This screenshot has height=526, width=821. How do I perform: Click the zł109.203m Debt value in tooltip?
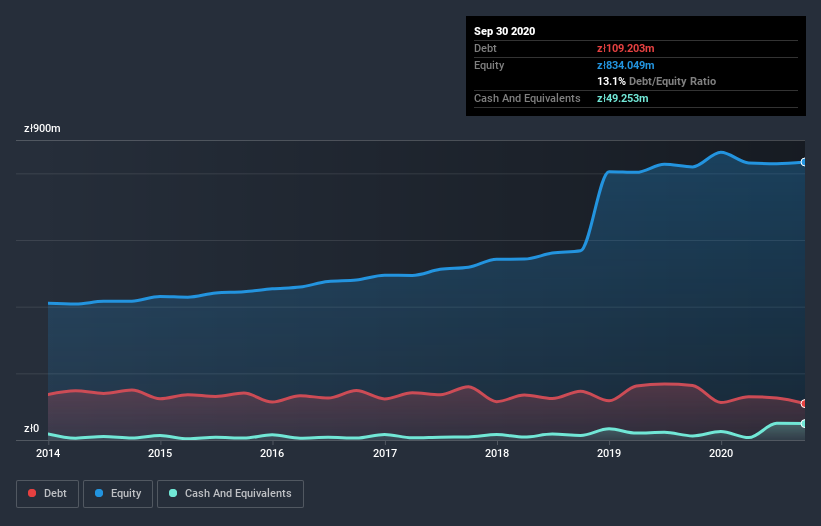coord(626,48)
